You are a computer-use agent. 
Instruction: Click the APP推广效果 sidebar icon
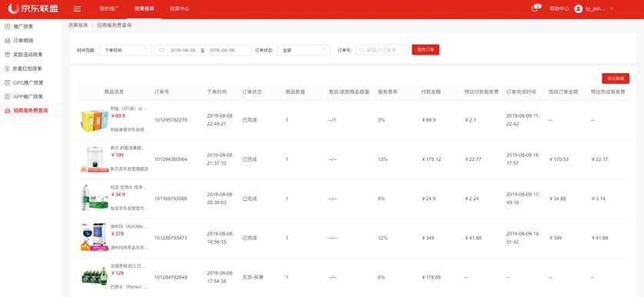tap(7, 96)
